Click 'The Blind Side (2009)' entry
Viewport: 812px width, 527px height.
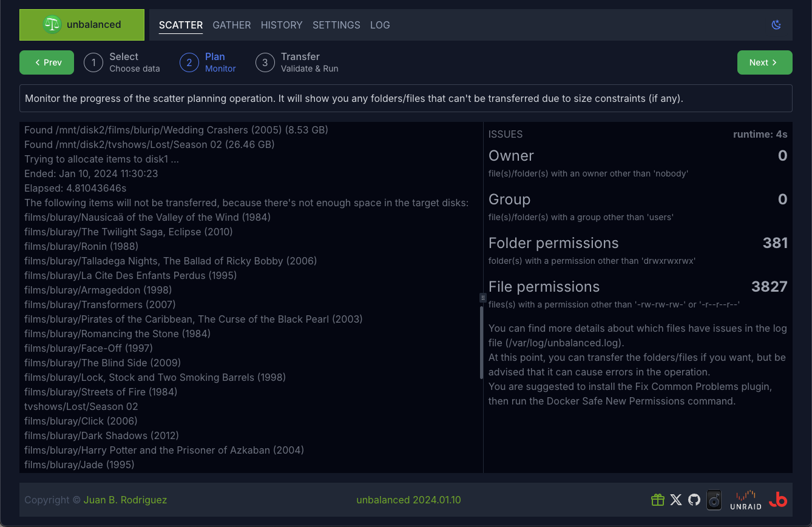103,363
